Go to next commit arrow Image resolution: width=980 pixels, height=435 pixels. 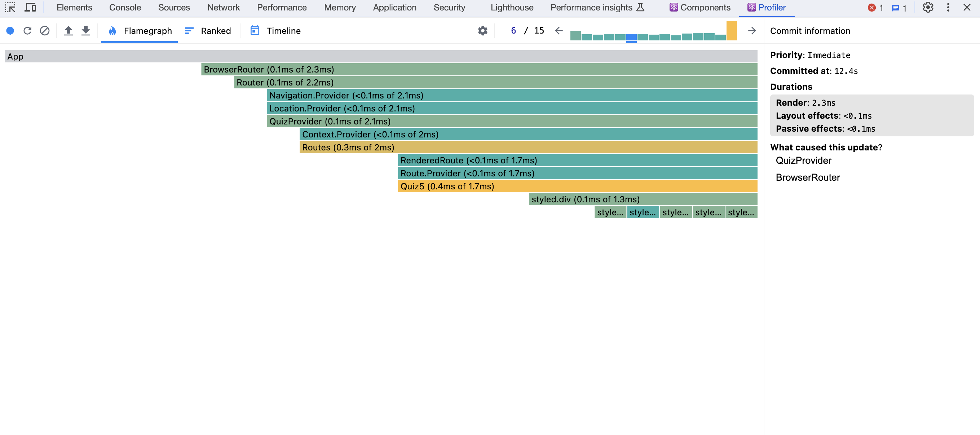point(751,31)
